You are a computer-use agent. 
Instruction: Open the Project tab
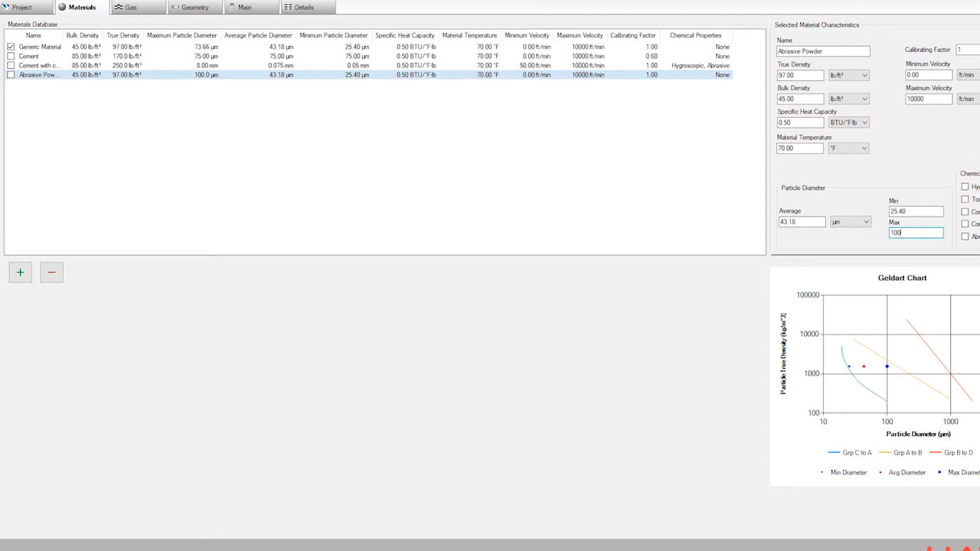click(x=21, y=8)
